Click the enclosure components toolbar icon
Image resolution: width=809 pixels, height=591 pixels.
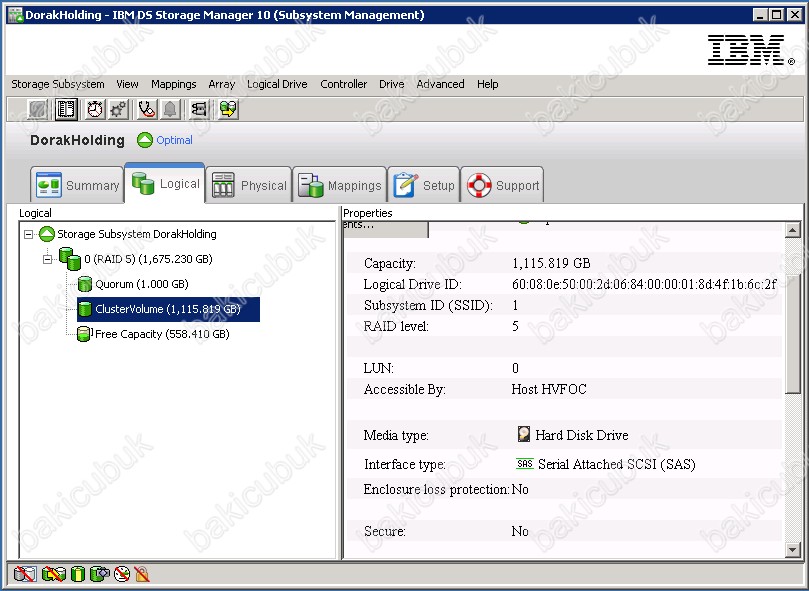(x=199, y=109)
